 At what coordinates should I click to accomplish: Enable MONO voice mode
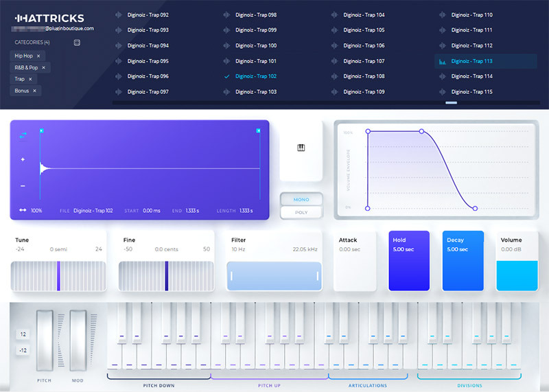[301, 200]
